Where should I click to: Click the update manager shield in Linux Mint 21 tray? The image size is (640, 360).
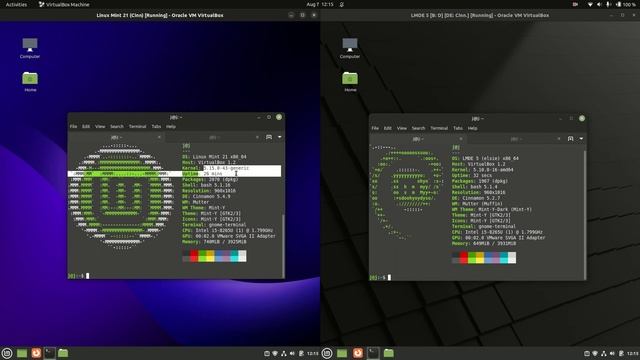click(275, 353)
